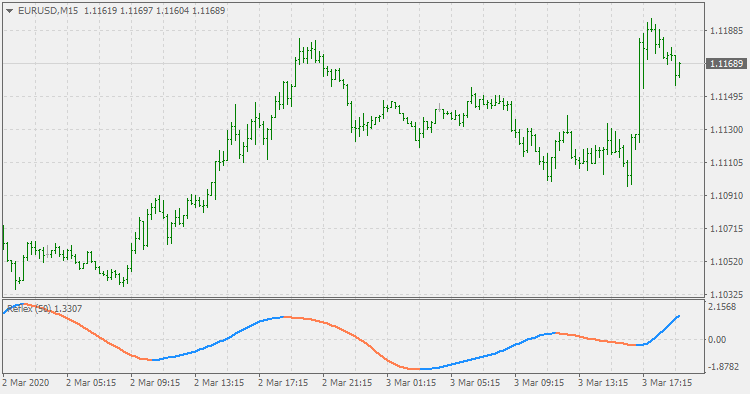
Task: Click the OHLC values 1.11619 1.11697 1.11604 1.11689
Action: (x=154, y=11)
